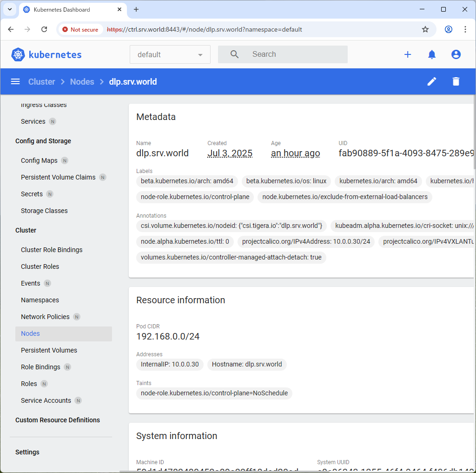This screenshot has height=473, width=476.
Task: Click the node.alpha.kubernetes.io/ttl: 0 annotation
Action: (185, 241)
